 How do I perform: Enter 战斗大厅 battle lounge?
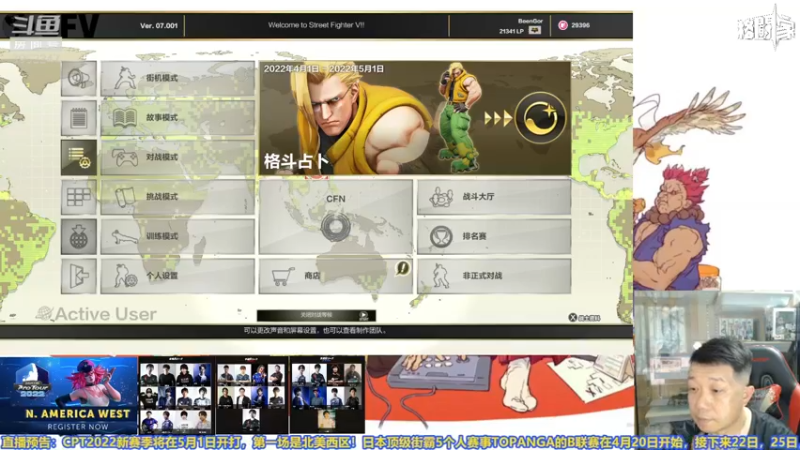494,197
